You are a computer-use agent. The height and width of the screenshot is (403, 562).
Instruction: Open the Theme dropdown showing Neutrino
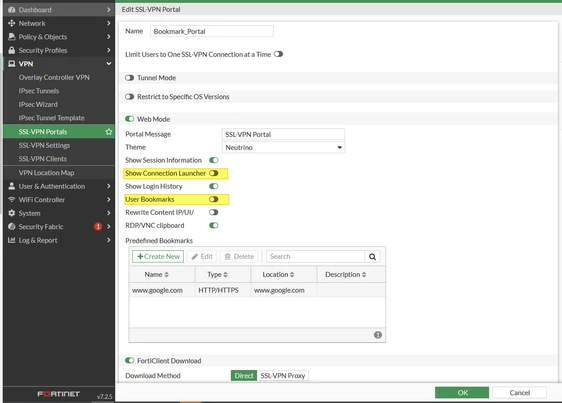coord(283,147)
